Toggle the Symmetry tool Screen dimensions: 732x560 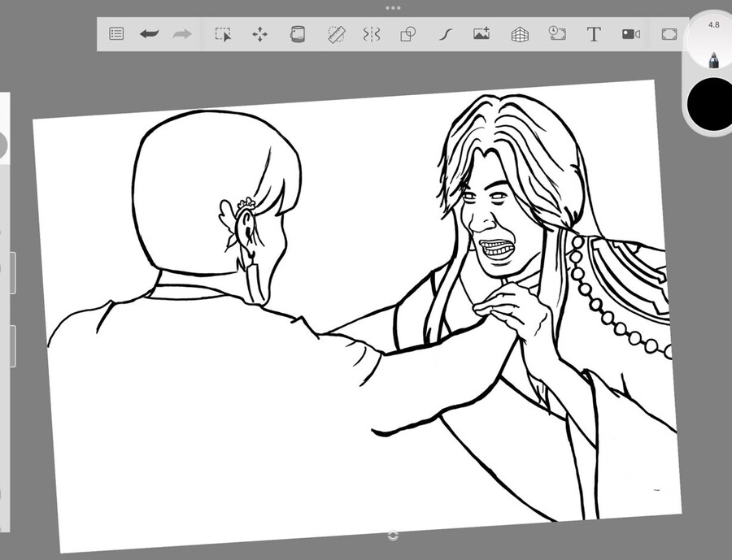click(371, 34)
